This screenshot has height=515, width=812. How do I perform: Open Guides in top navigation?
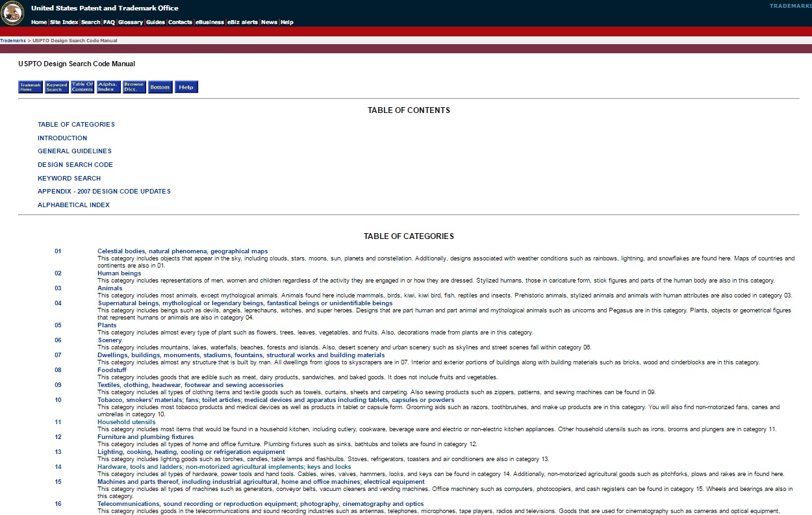click(x=156, y=22)
